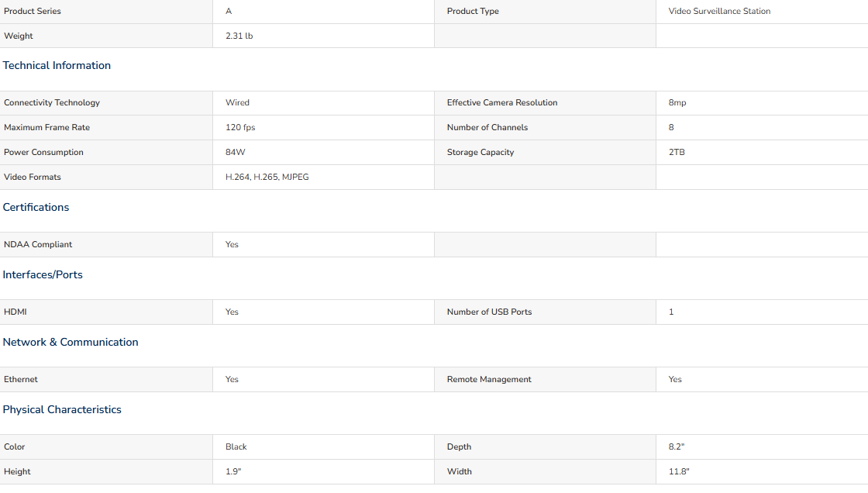Select the NDAA Compliant label
The image size is (868, 493).
tap(38, 245)
